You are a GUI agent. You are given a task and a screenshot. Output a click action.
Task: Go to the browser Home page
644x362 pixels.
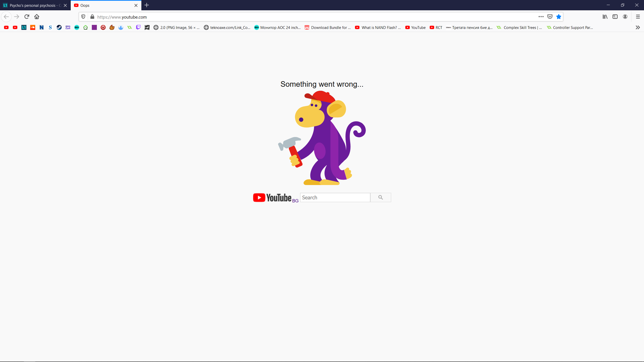(x=37, y=17)
